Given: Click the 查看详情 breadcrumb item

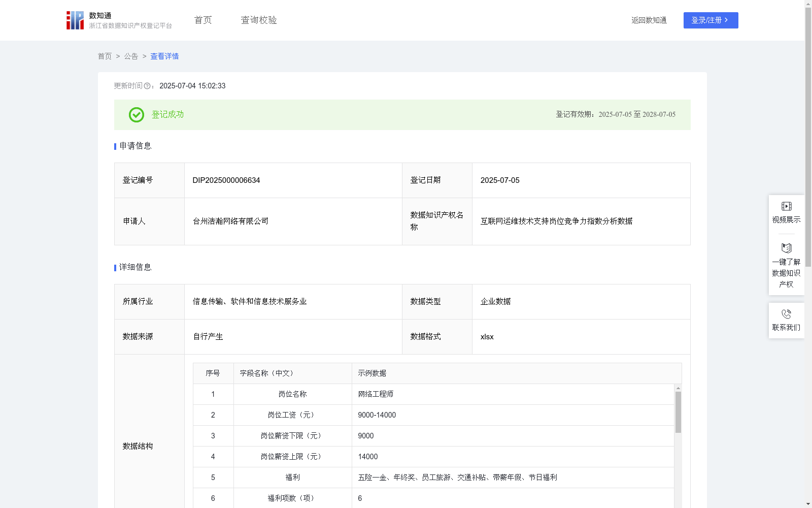Looking at the screenshot, I should 164,56.
